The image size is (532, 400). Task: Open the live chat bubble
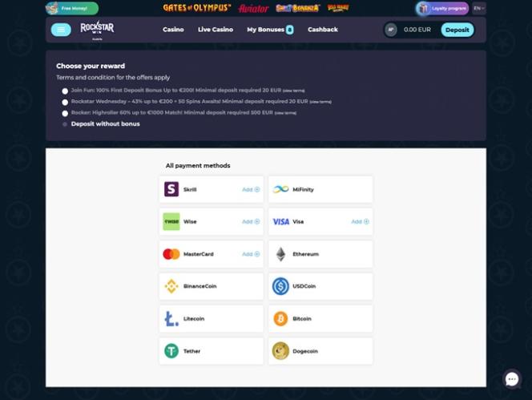coord(512,379)
